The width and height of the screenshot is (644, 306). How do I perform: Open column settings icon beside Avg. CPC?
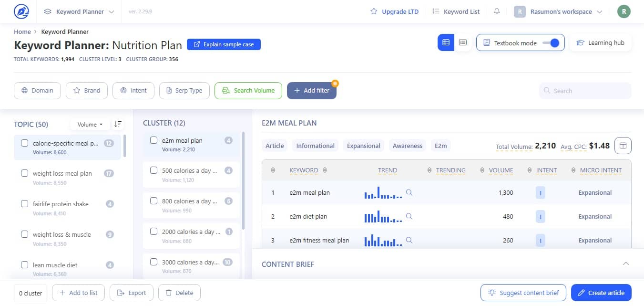[x=623, y=146]
